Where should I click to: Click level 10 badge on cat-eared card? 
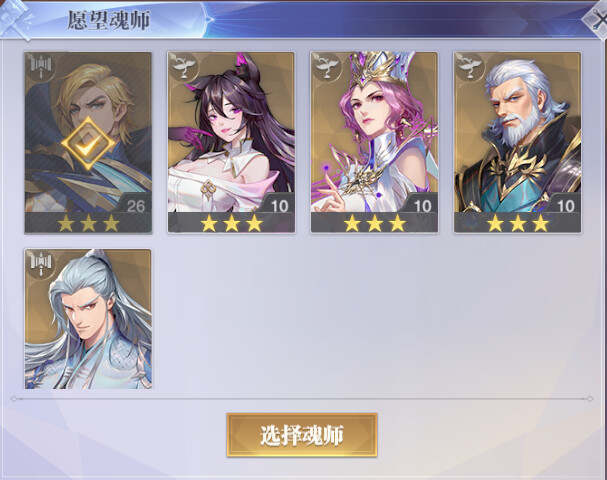[279, 205]
